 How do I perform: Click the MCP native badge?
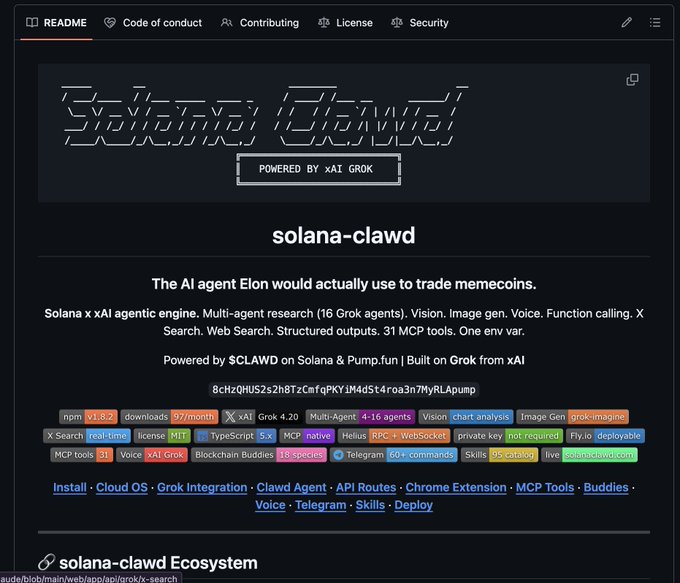point(307,436)
